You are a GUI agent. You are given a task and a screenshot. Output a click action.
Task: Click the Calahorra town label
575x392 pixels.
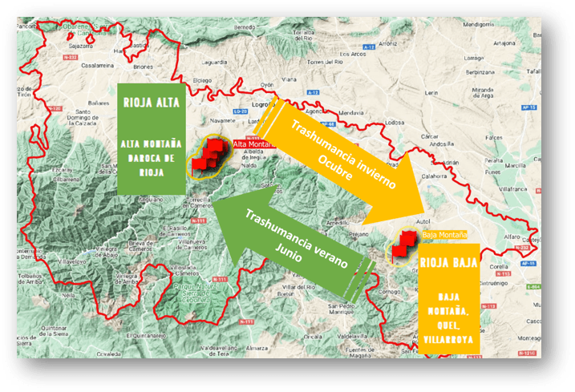click(x=434, y=176)
